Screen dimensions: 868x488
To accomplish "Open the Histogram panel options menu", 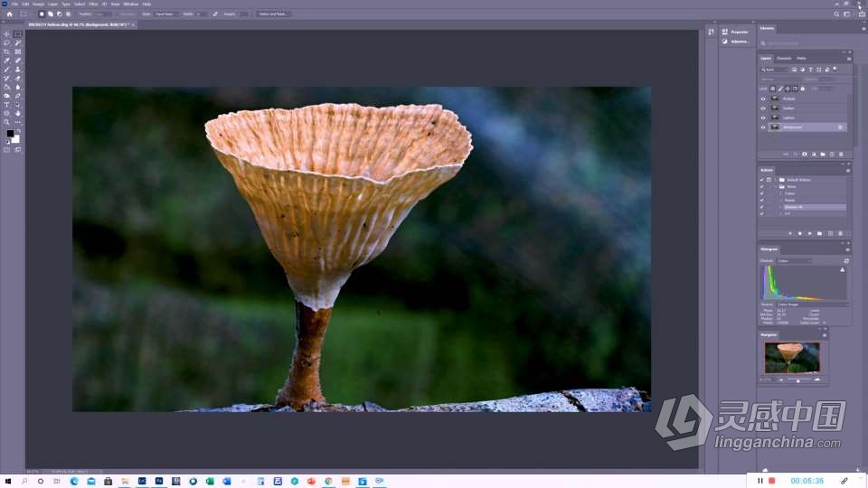I will (847, 249).
